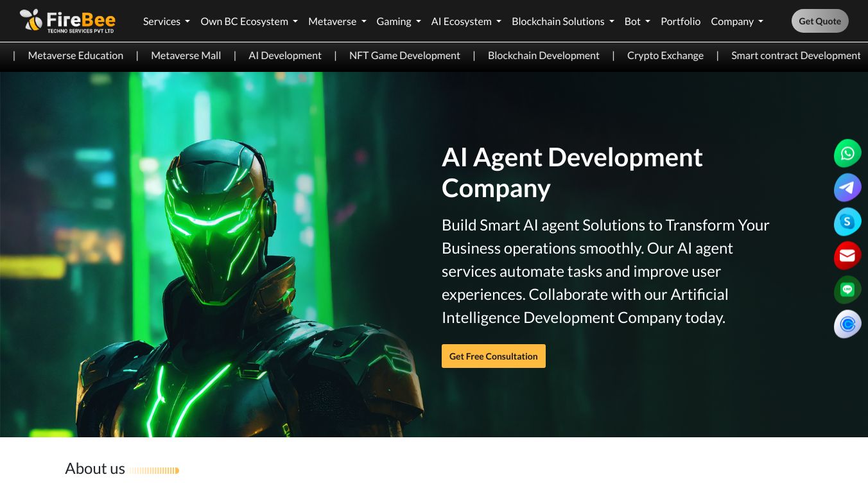Select the NFT Game Development link

(404, 56)
